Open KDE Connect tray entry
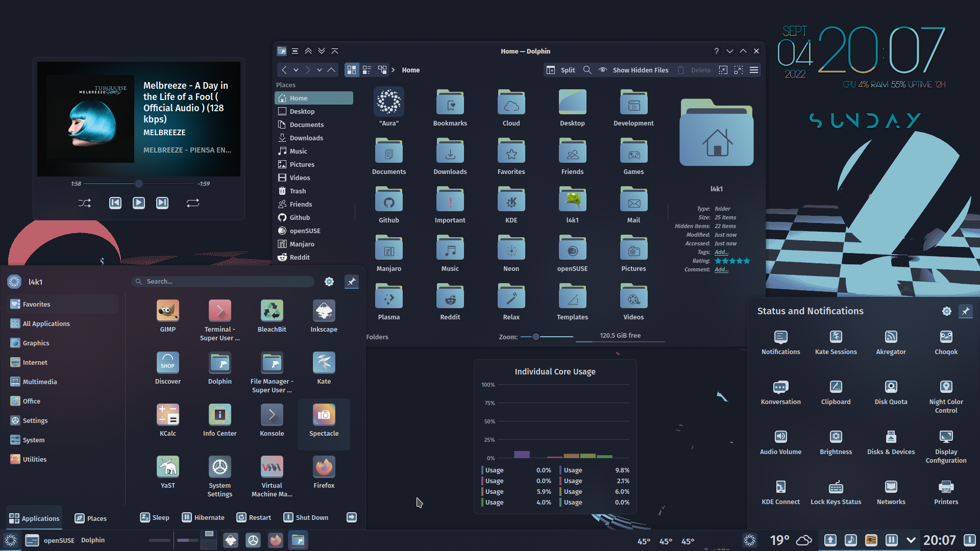980x551 pixels. pos(780,493)
